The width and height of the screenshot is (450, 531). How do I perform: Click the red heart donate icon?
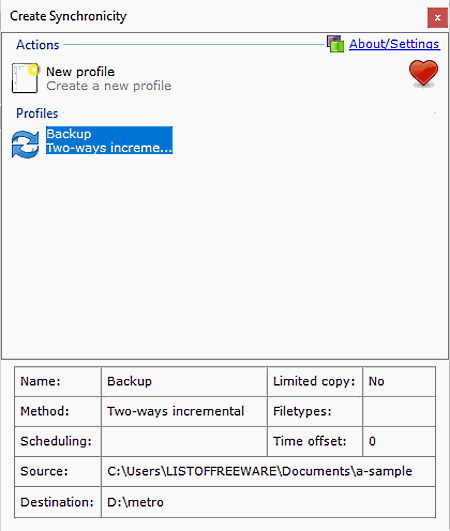click(423, 73)
